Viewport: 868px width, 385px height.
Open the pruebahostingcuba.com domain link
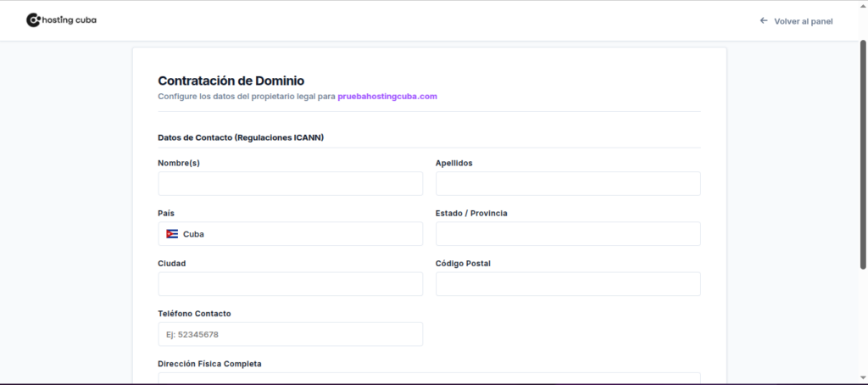click(387, 96)
